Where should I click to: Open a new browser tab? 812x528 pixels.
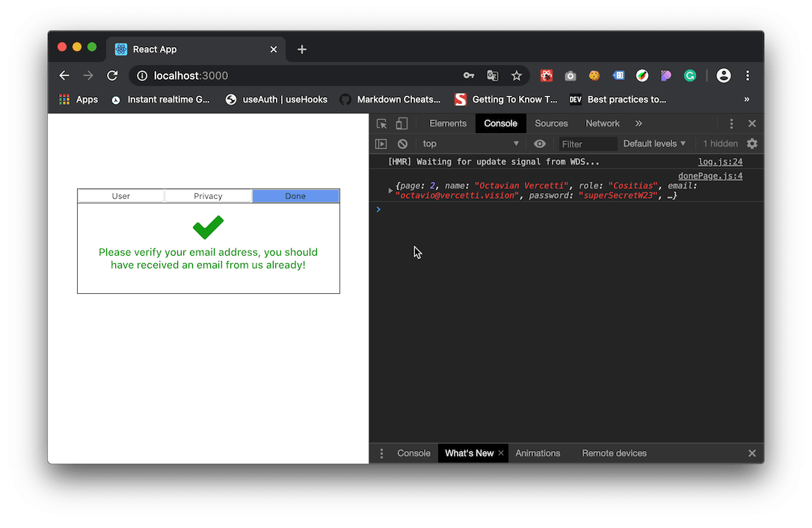(x=302, y=49)
